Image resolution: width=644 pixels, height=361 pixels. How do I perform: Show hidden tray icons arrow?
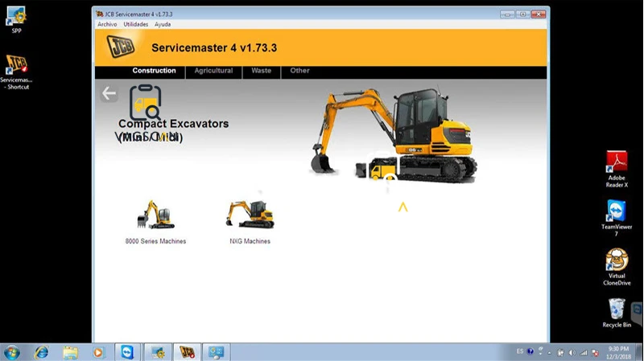pos(550,352)
